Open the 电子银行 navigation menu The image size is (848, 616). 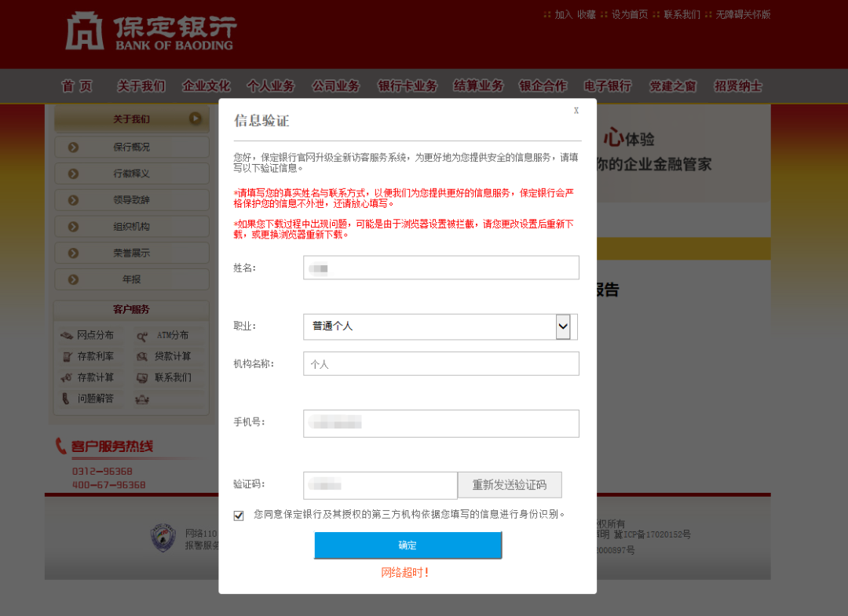pyautogui.click(x=608, y=86)
